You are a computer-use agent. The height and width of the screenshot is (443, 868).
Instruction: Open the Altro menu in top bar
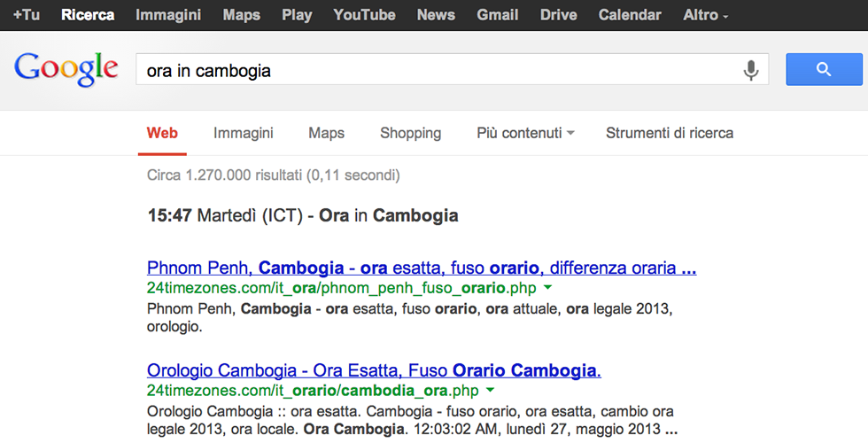point(706,15)
